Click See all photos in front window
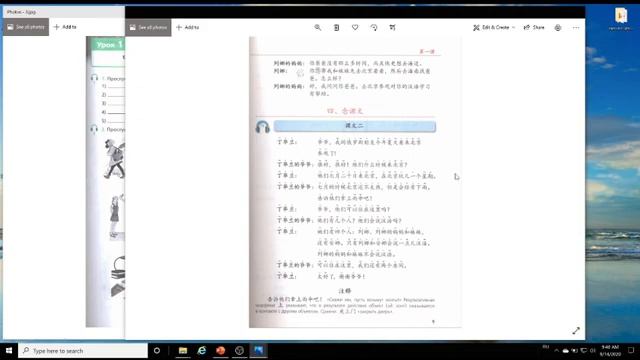The width and height of the screenshot is (640, 360). pos(148,27)
